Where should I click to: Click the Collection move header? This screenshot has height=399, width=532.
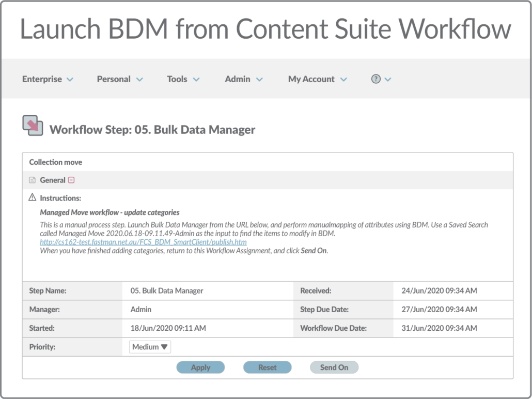(56, 162)
